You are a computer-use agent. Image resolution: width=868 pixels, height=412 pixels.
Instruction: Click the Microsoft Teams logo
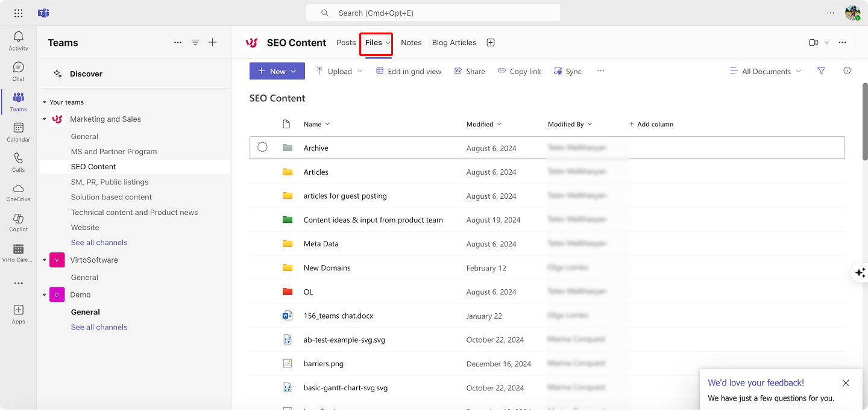(x=43, y=13)
